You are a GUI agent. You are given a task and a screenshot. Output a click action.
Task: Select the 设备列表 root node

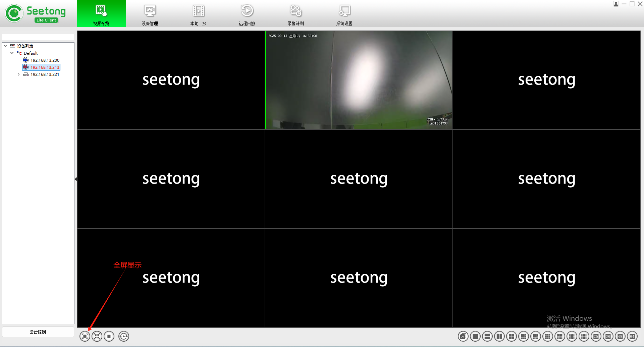(x=25, y=46)
